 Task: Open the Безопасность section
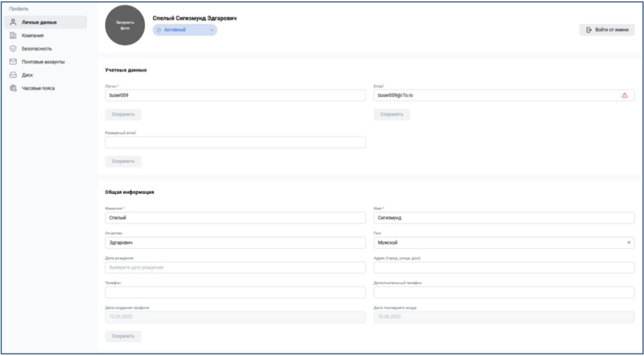[x=45, y=48]
